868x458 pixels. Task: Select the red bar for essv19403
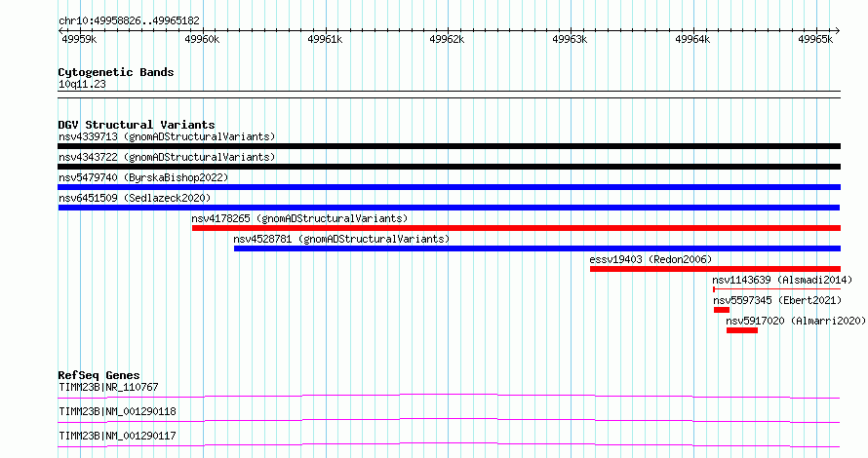coord(715,269)
